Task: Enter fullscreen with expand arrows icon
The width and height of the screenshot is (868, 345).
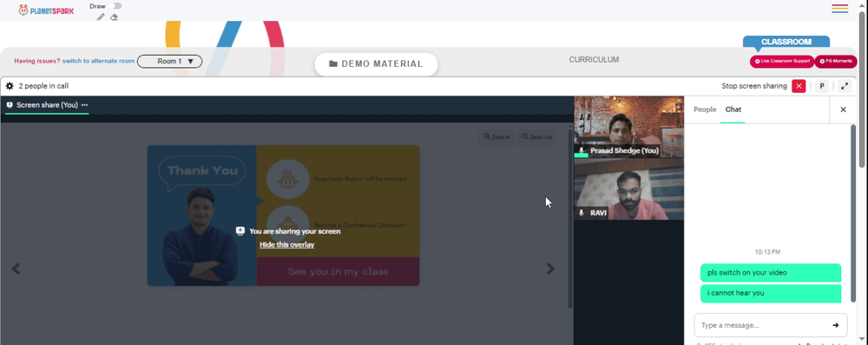Action: click(845, 86)
